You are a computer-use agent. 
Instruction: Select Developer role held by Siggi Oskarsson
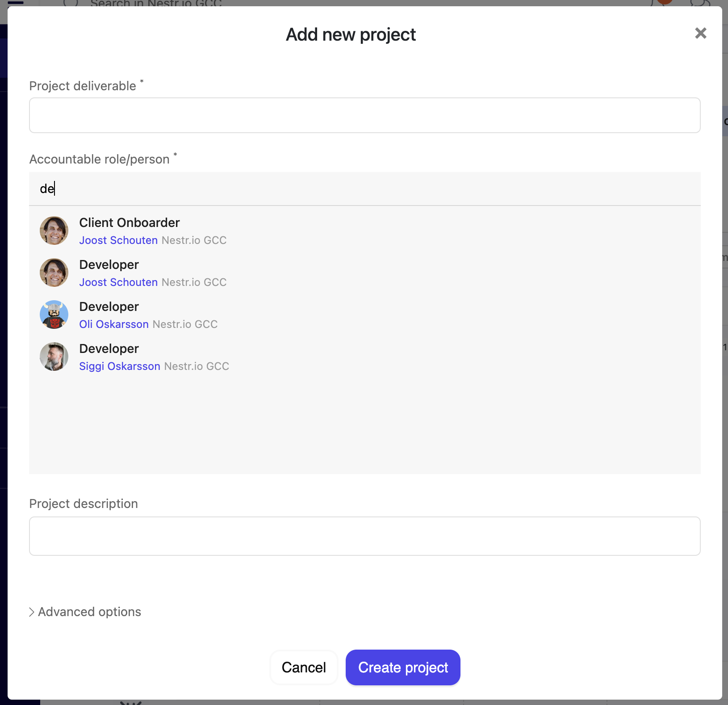109,348
